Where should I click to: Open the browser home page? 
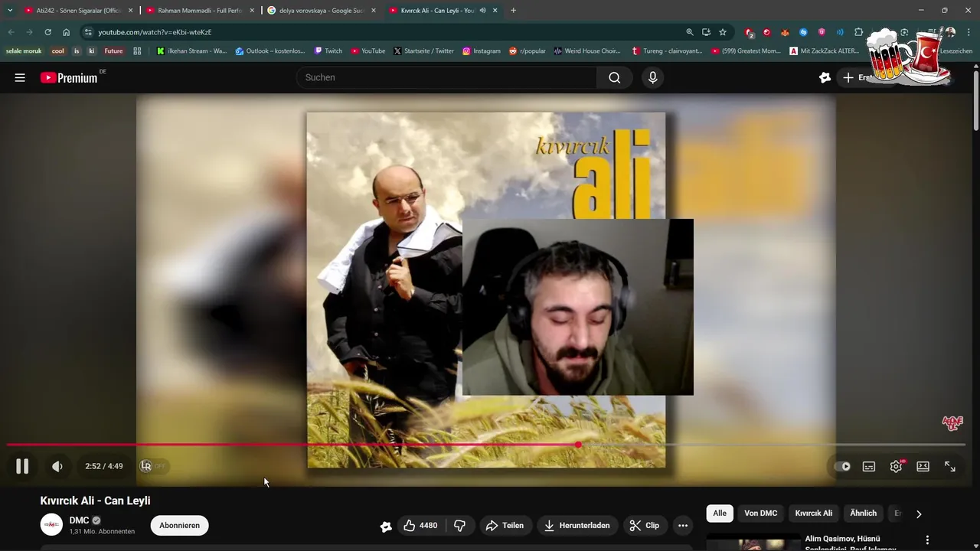coord(67,32)
